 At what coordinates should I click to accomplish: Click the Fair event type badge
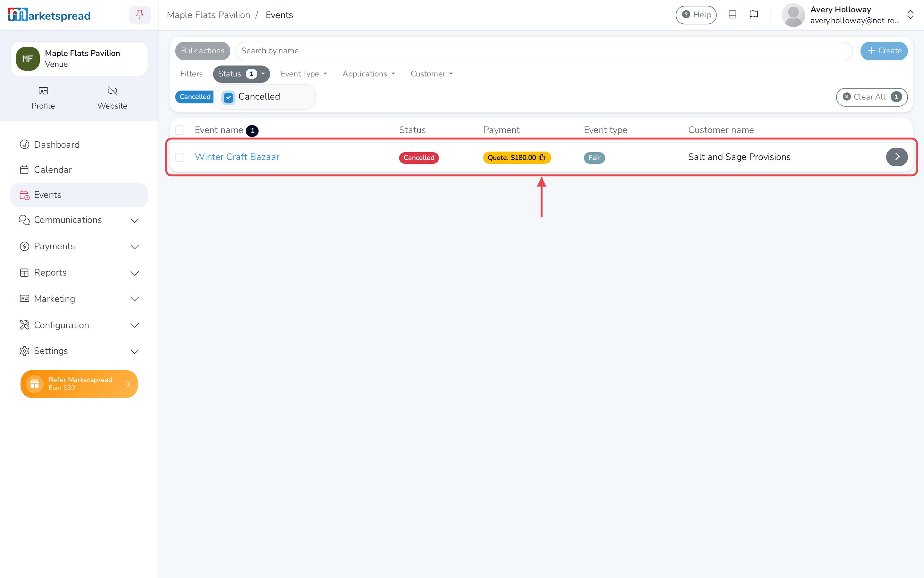[x=594, y=157]
